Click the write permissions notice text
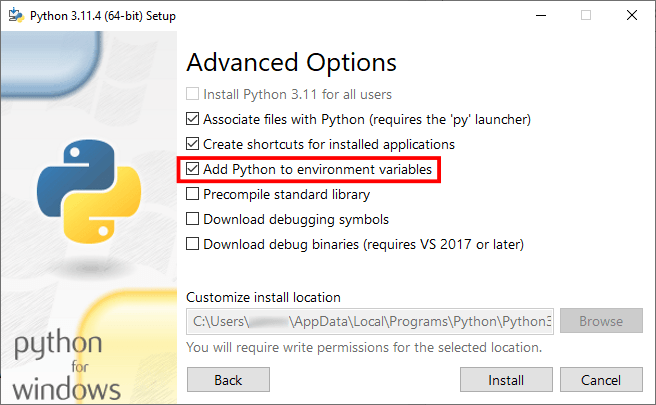Image resolution: width=656 pixels, height=405 pixels. point(364,348)
